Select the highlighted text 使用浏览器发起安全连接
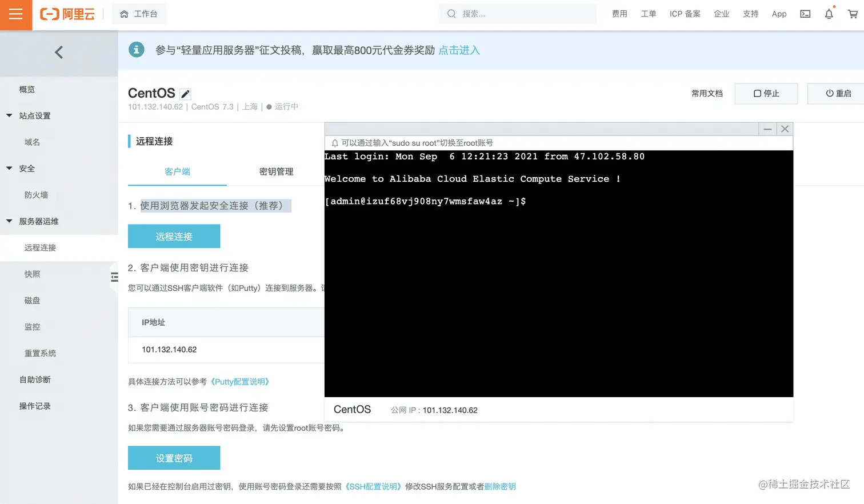The width and height of the screenshot is (864, 504). [x=216, y=206]
